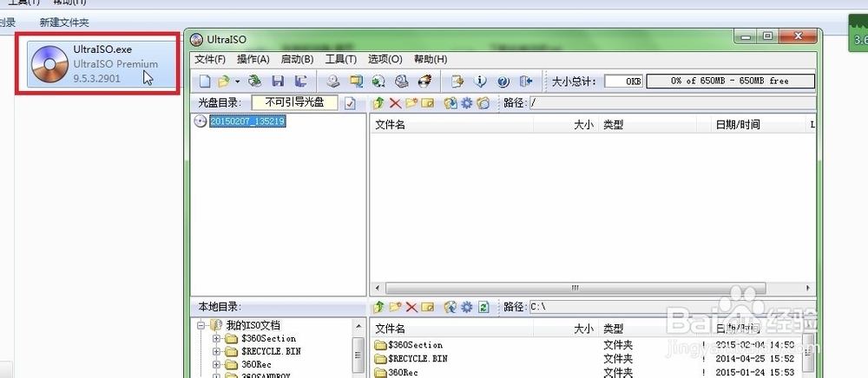Click the red X delete icon in local toolbar

[x=411, y=307]
